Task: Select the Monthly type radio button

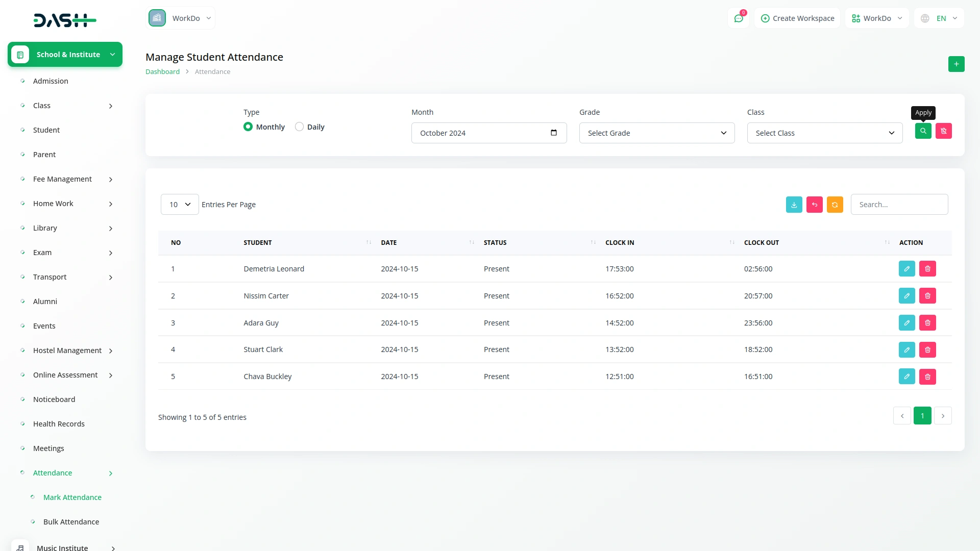Action: pyautogui.click(x=248, y=127)
